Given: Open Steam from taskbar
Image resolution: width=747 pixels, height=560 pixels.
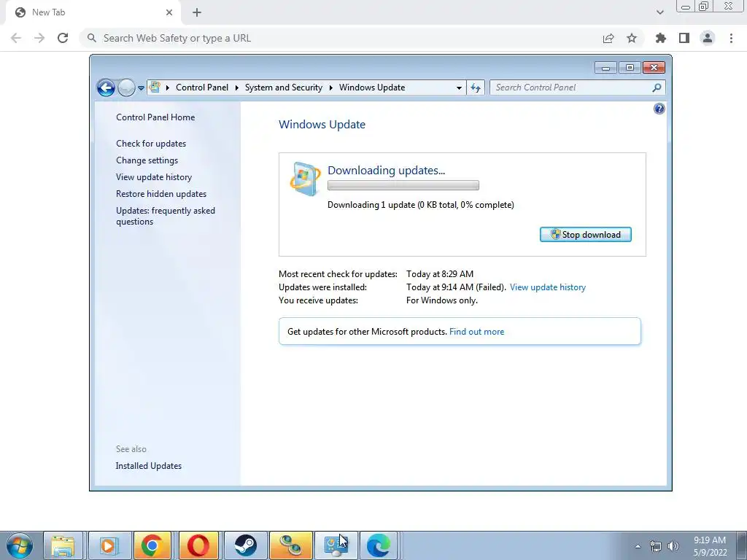Looking at the screenshot, I should click(245, 545).
